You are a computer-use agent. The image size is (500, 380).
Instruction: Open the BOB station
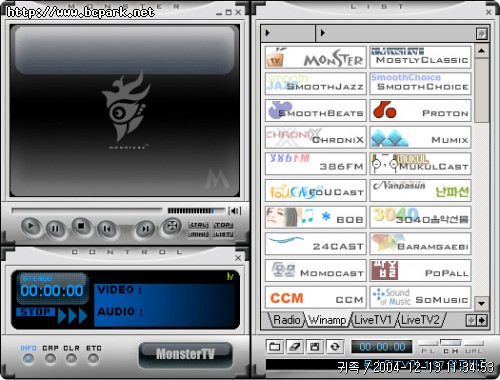tap(316, 217)
